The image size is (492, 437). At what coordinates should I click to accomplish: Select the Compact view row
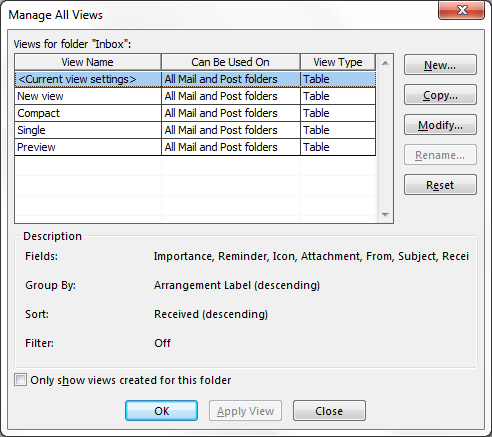195,113
